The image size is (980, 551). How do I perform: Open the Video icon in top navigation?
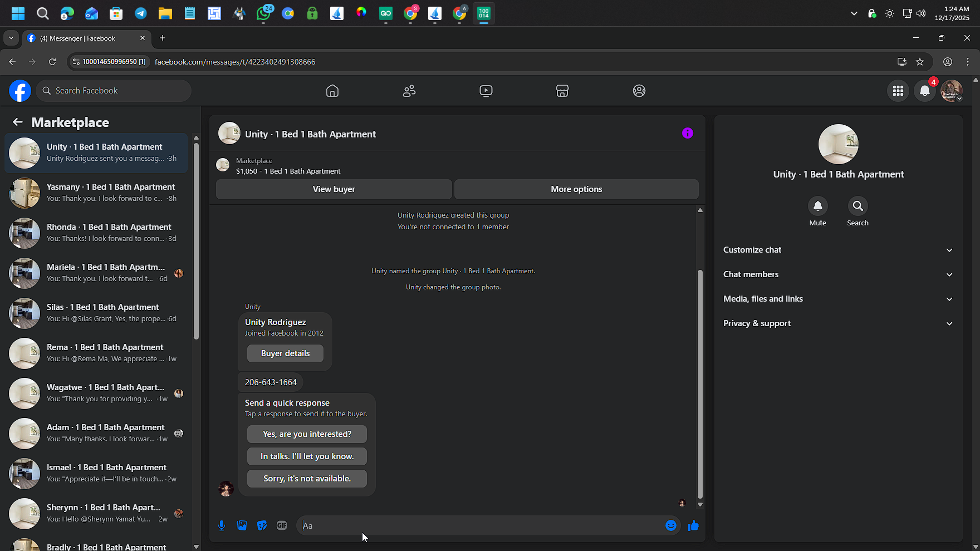pos(486,91)
